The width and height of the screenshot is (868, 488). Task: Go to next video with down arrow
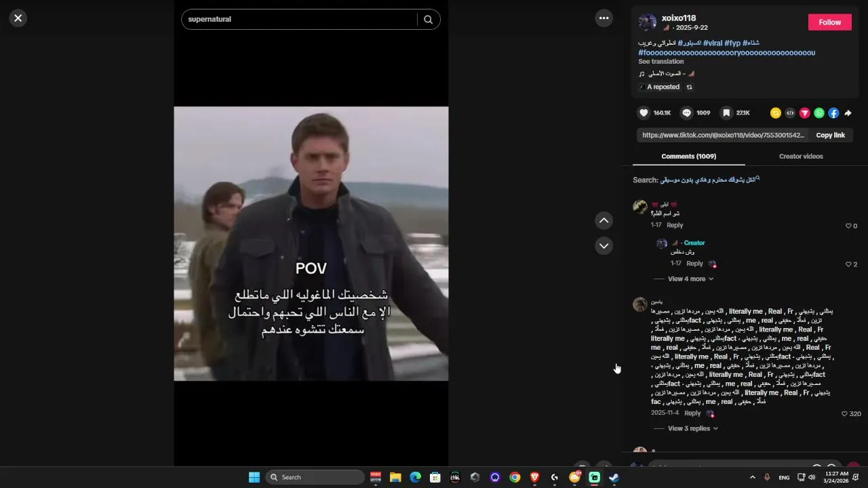coord(604,245)
